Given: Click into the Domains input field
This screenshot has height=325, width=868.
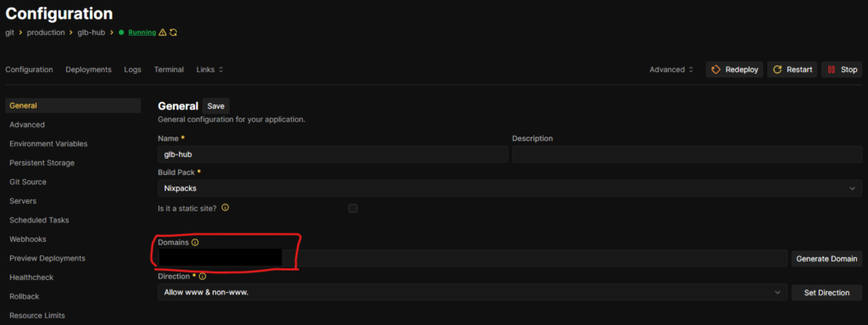Looking at the screenshot, I should tap(472, 258).
